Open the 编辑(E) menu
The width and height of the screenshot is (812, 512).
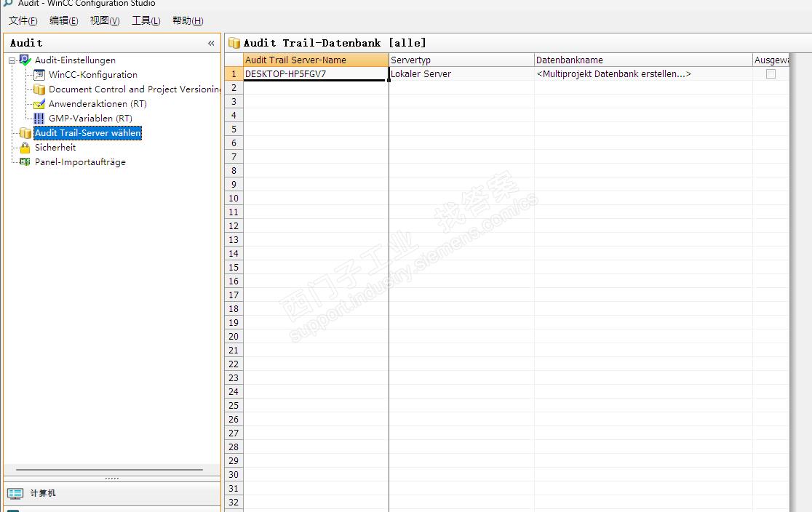[x=64, y=20]
